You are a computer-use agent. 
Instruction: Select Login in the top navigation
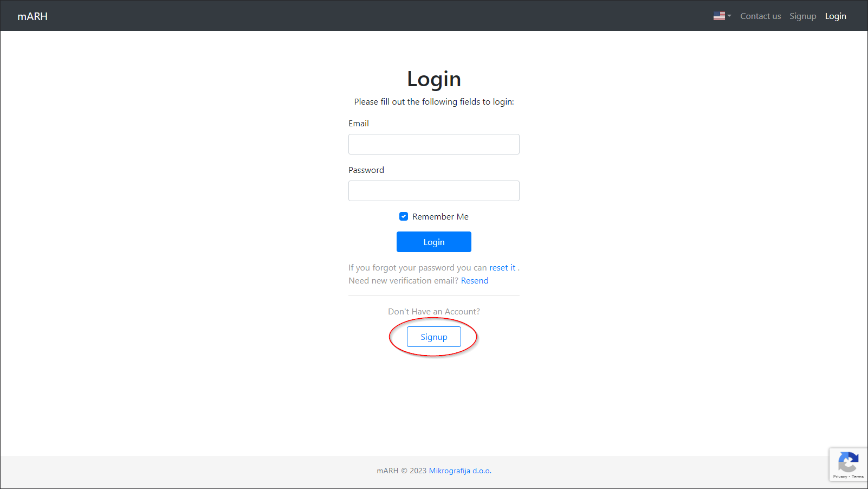[835, 16]
